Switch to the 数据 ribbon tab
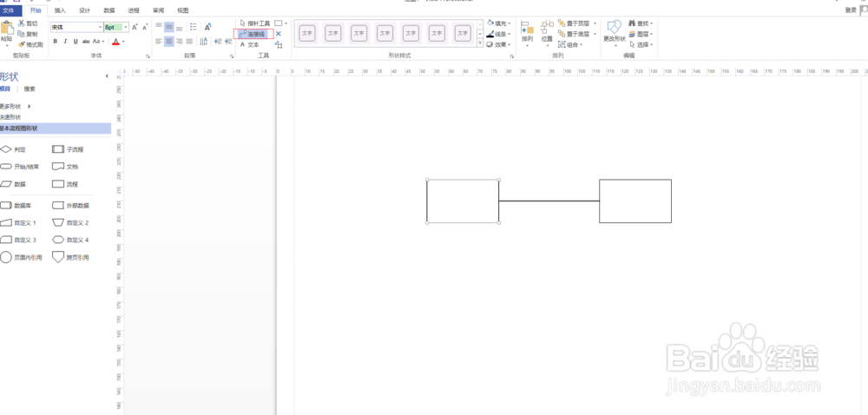This screenshot has width=868, height=415. click(x=109, y=10)
